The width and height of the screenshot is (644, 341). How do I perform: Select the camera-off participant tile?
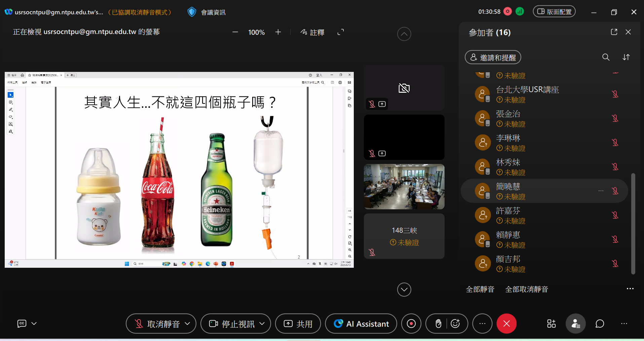coord(404,88)
